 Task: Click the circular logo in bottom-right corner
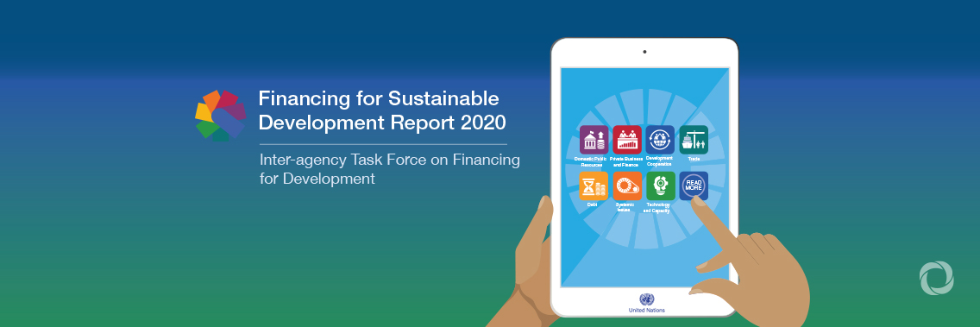click(x=936, y=278)
